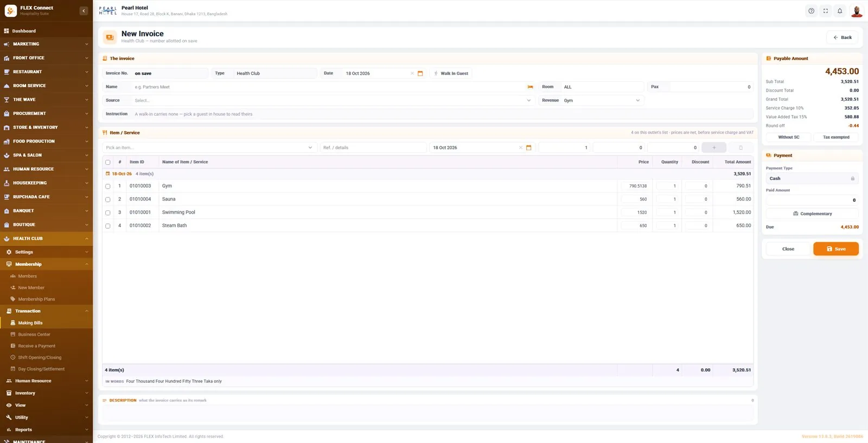Click the Walk In Guest button
The width and height of the screenshot is (868, 443).
(x=451, y=73)
